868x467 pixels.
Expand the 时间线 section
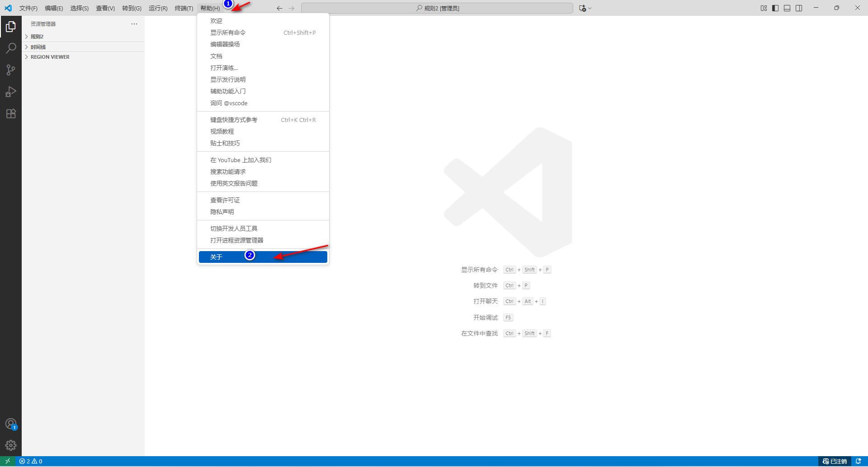pos(38,47)
